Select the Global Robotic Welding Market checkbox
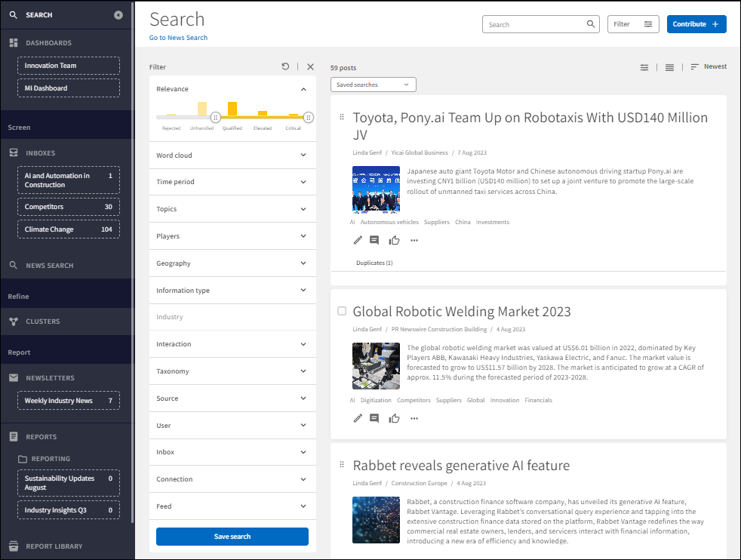Screen dimensions: 741x560 pos(342,311)
